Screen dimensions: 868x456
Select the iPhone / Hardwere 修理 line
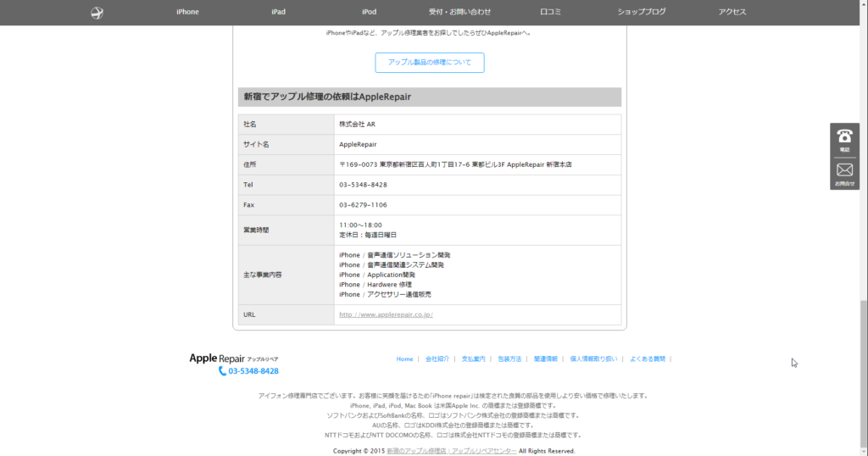(x=376, y=285)
